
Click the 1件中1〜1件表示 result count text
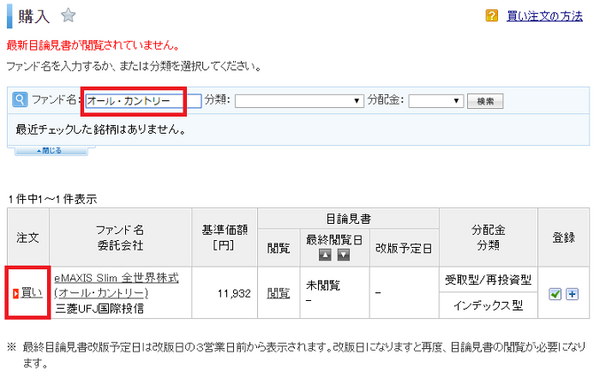pyautogui.click(x=53, y=199)
